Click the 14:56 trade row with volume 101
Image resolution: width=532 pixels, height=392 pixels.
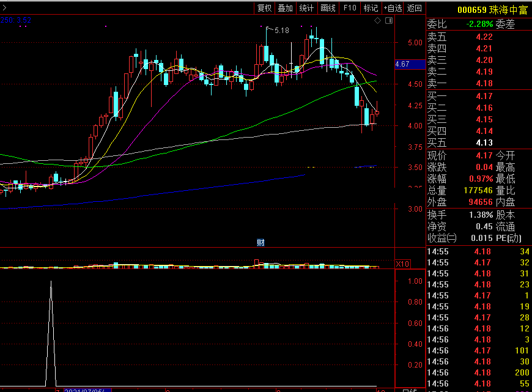[478, 350]
